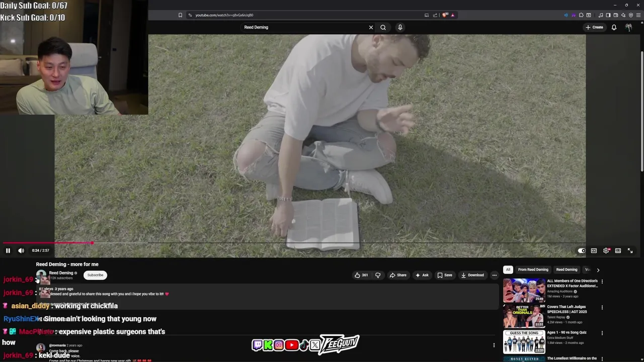Open the cast/PiP icon in the address bar
This screenshot has width=644, height=362.
(427, 15)
